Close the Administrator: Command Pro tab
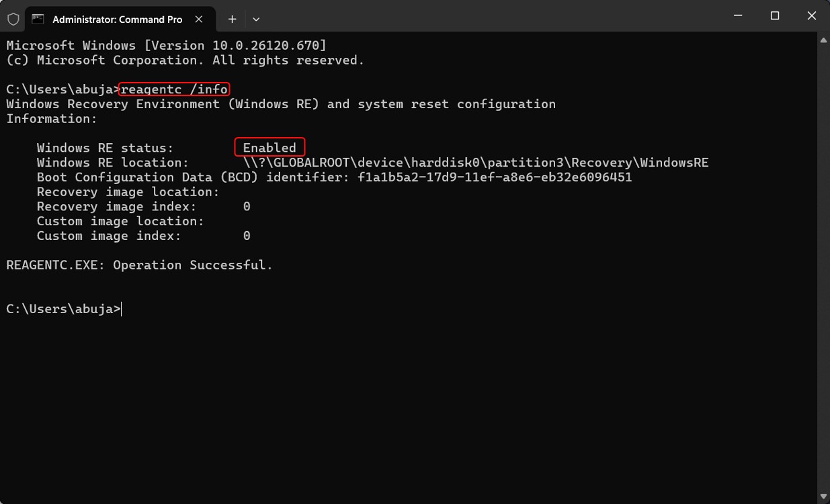Image resolution: width=830 pixels, height=504 pixels. (199, 19)
